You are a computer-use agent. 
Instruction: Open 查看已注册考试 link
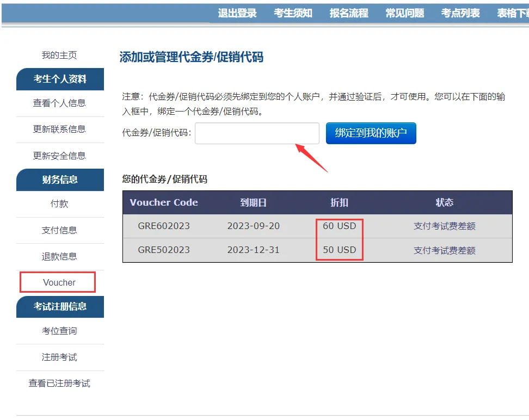click(59, 384)
